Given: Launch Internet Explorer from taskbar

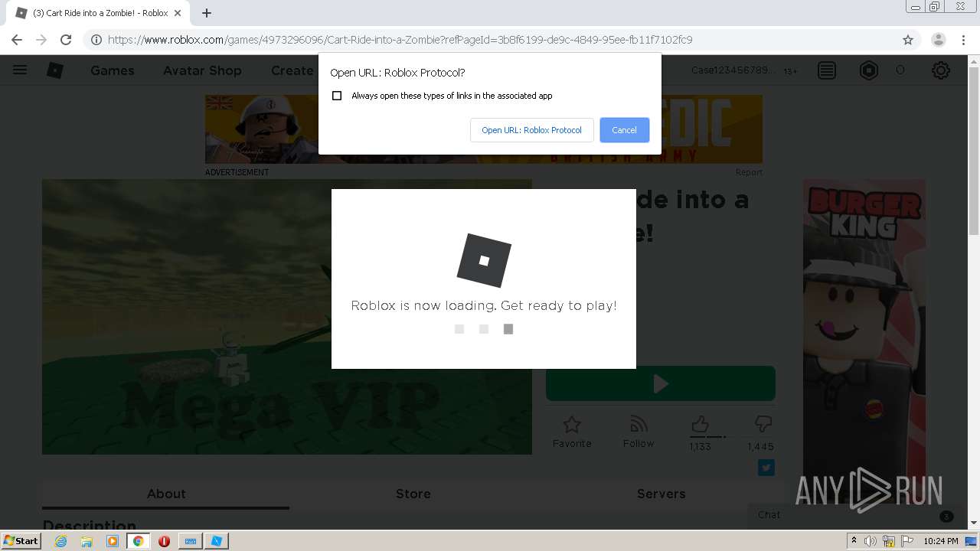Looking at the screenshot, I should click(x=60, y=541).
